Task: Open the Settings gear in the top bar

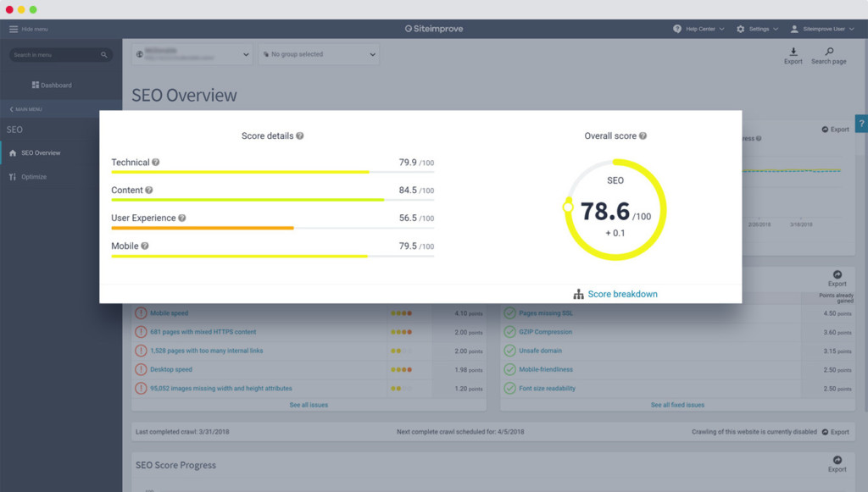Action: 741,28
